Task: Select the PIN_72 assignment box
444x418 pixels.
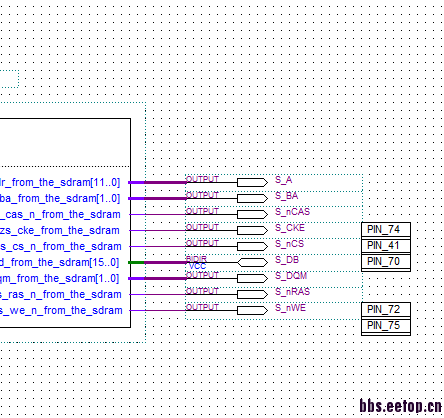Action: tap(386, 310)
